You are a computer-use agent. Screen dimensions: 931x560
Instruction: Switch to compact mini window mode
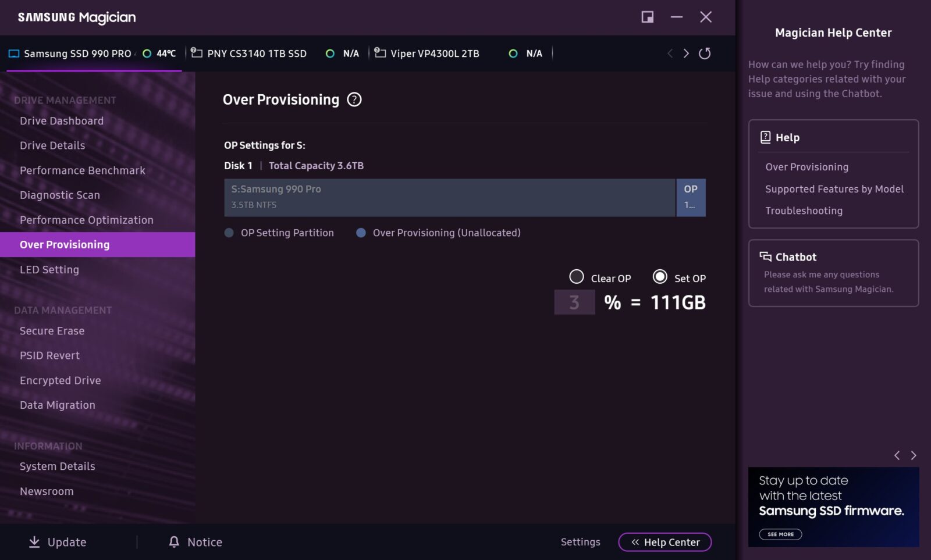click(x=647, y=17)
